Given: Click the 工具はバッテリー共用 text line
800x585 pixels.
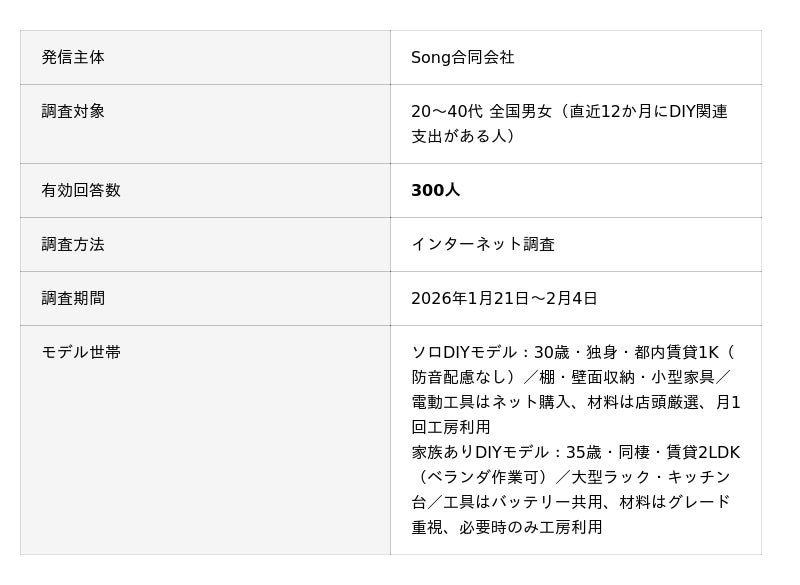Looking at the screenshot, I should point(571,503).
